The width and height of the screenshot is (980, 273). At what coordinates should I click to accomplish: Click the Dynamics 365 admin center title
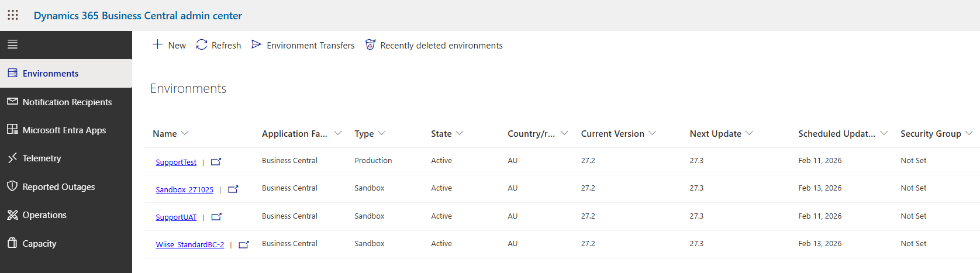coord(137,16)
